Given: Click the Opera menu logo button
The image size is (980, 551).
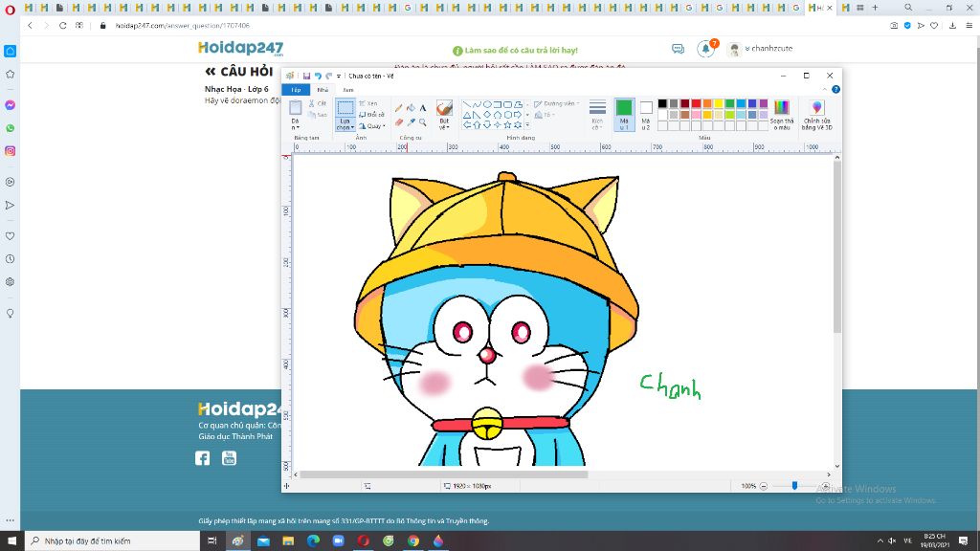Looking at the screenshot, I should tap(10, 10).
